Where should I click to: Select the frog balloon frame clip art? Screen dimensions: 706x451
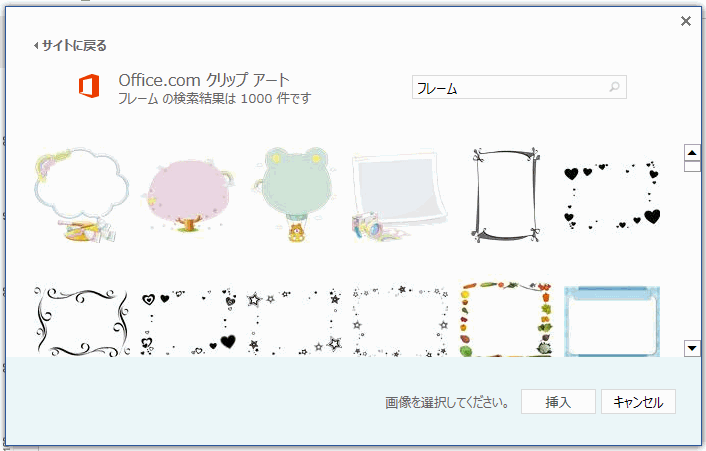pos(294,195)
